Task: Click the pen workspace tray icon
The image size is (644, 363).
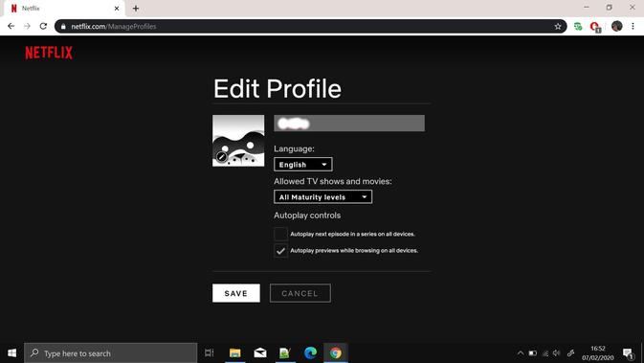Action: (x=571, y=353)
